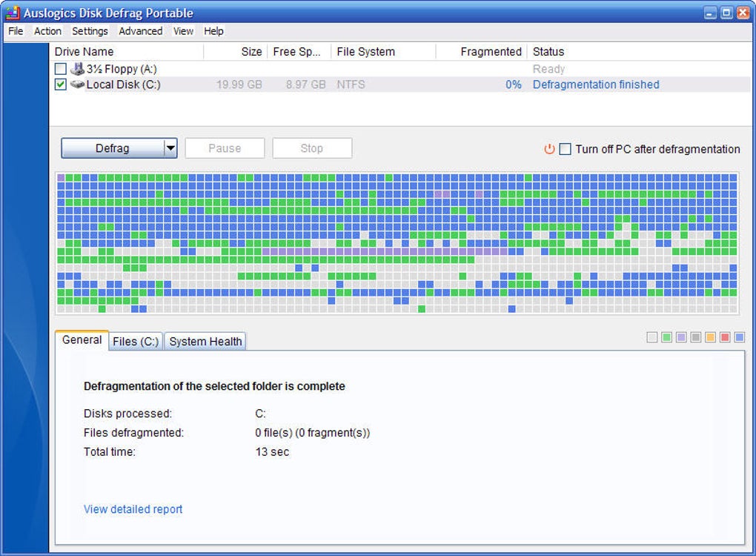This screenshot has width=756, height=556.
Task: Sort by the Drive Name column header
Action: (126, 52)
